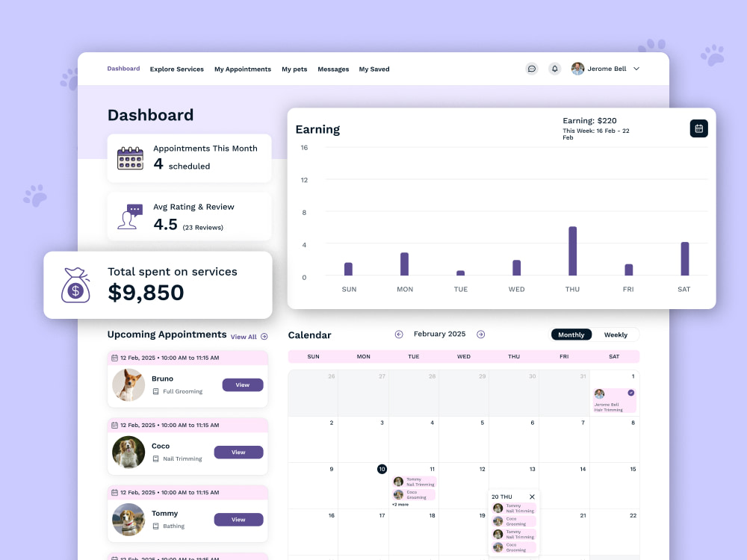The image size is (747, 560).
Task: Open Coco Grooming event on February 11
Action: (414, 495)
